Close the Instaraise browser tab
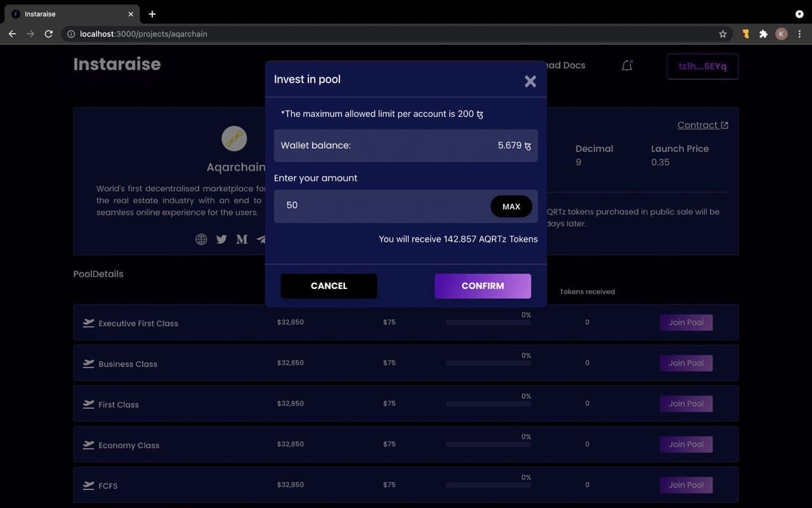This screenshot has width=812, height=508. point(131,14)
